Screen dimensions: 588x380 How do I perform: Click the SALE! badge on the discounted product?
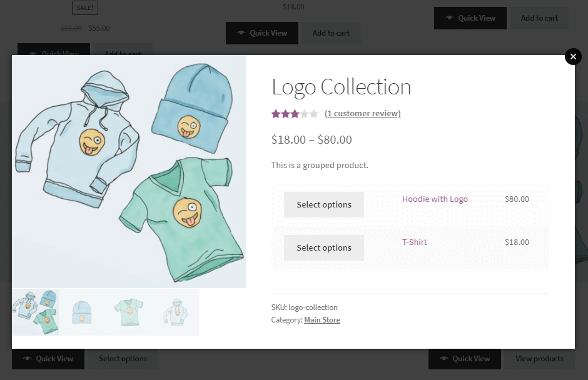tap(85, 7)
